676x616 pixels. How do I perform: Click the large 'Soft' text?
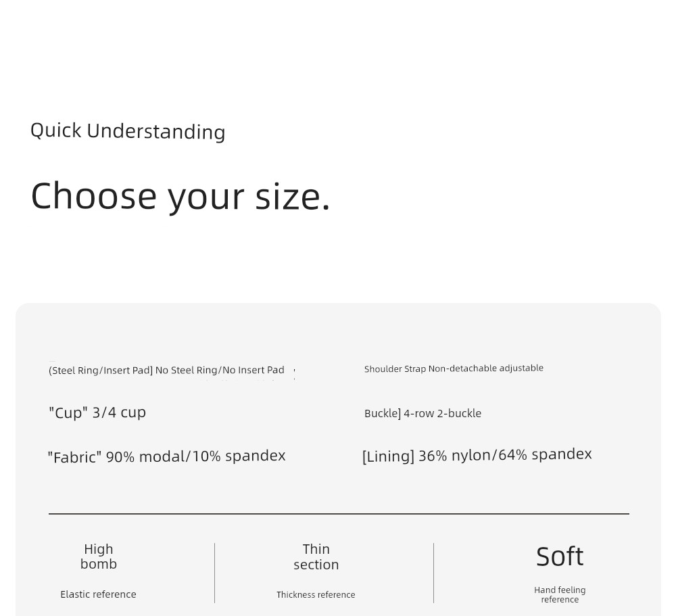tap(560, 556)
